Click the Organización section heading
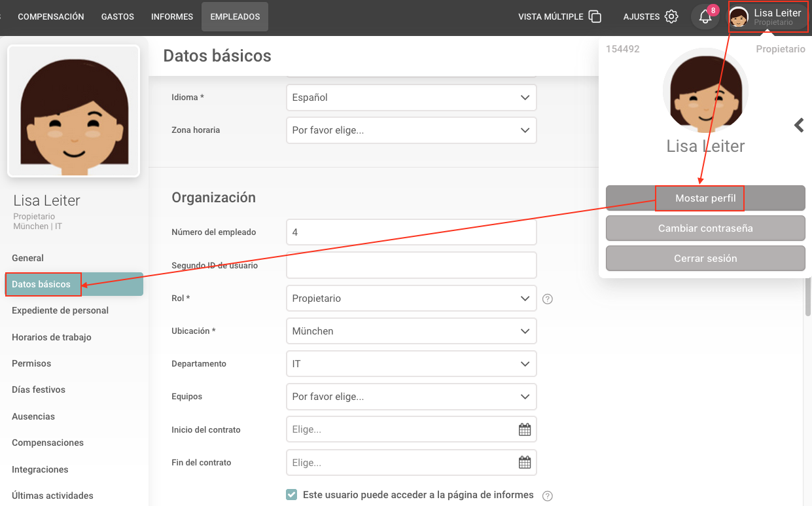 click(213, 198)
